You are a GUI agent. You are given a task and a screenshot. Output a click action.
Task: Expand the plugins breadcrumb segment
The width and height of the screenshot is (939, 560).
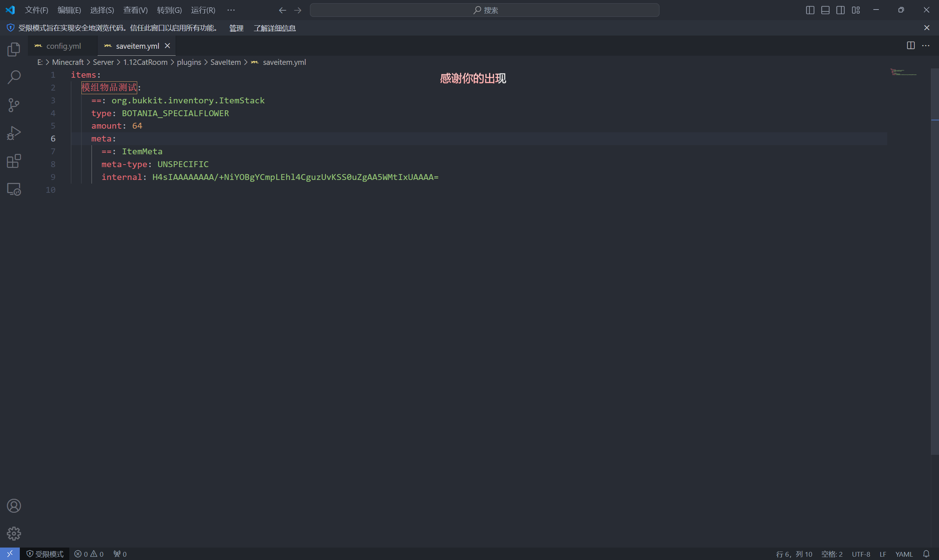click(x=189, y=62)
